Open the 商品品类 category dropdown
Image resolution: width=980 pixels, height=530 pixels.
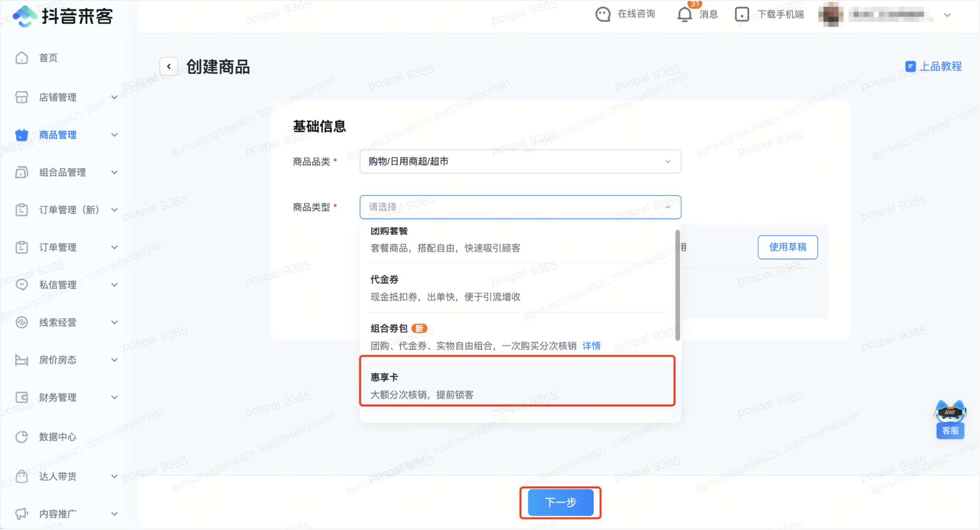click(x=520, y=161)
